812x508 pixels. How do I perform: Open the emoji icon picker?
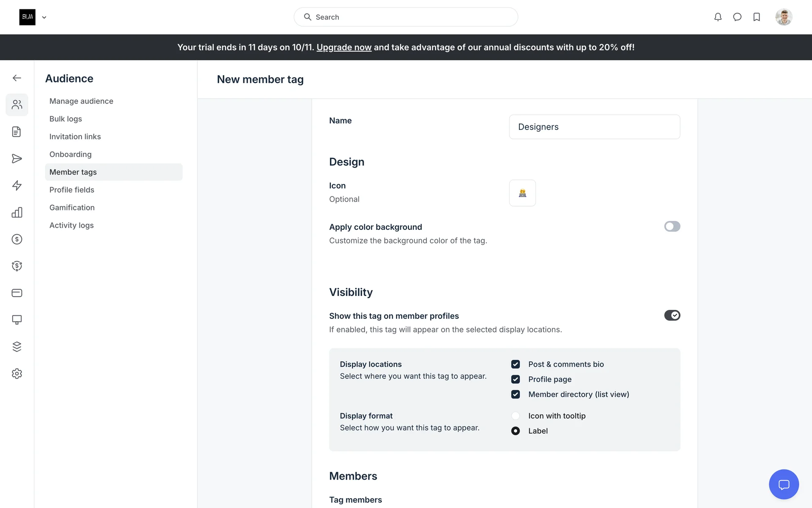pos(522,193)
